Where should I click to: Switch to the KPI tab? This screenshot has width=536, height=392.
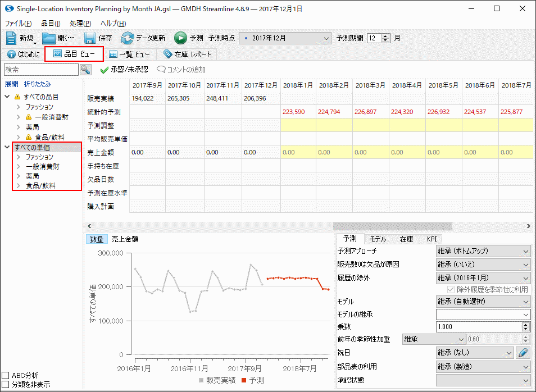point(431,239)
